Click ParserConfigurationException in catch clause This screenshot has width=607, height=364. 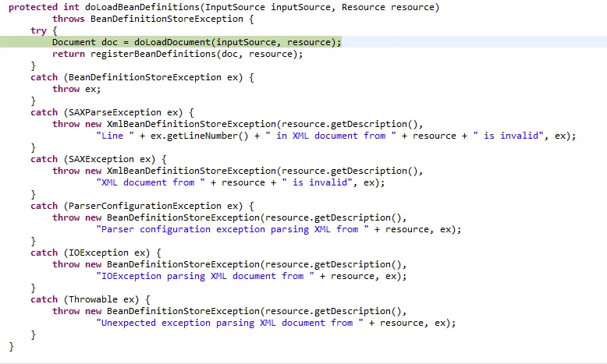click(x=145, y=206)
